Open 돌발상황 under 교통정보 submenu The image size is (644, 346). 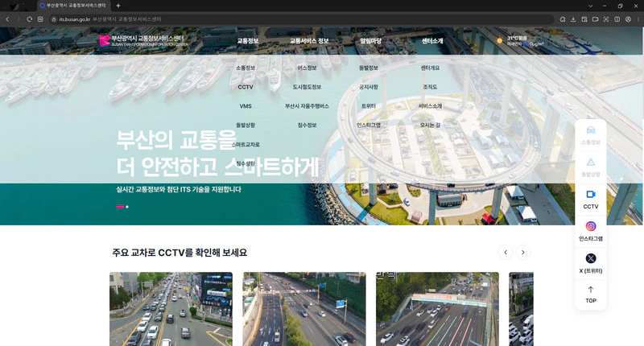tap(246, 126)
